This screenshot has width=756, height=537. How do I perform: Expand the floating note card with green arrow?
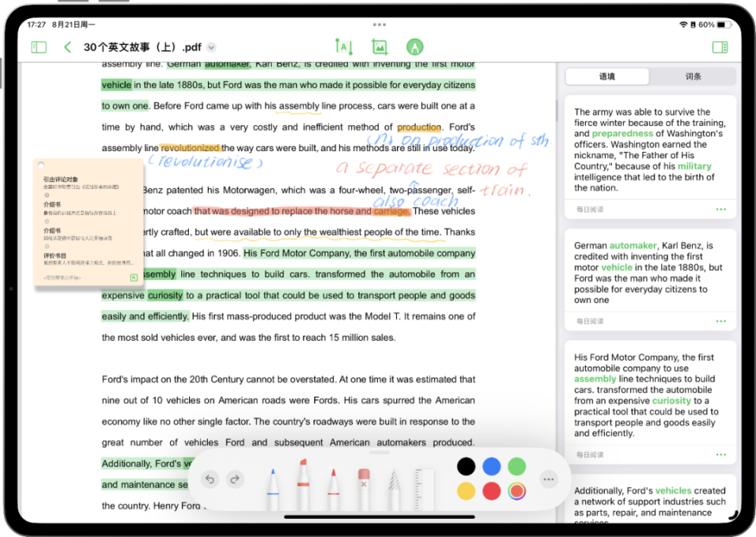[134, 278]
